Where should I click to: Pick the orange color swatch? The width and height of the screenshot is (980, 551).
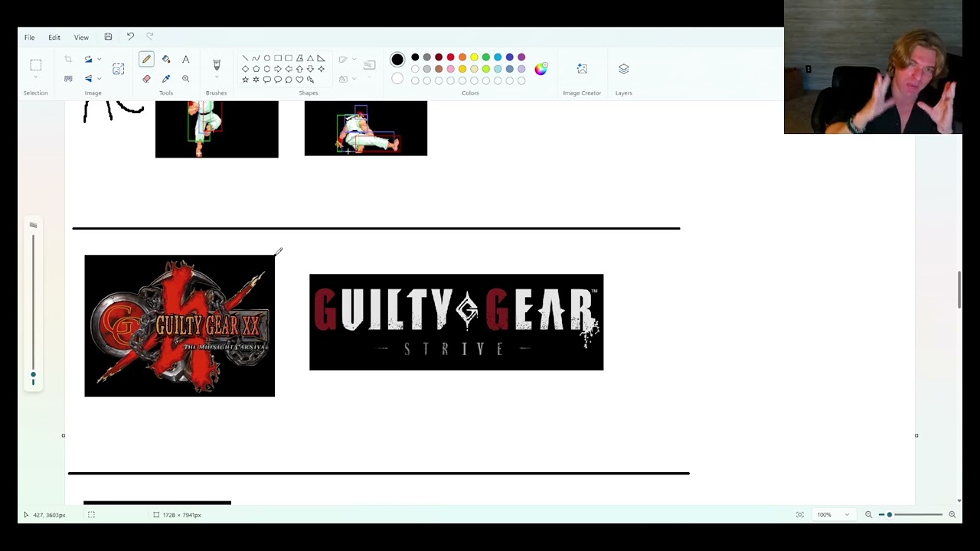point(462,57)
